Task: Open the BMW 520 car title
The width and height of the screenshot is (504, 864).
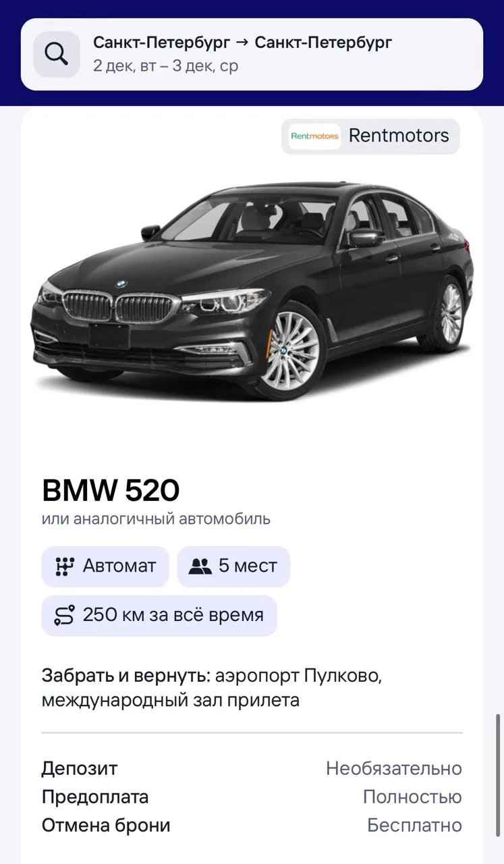Action: pyautogui.click(x=111, y=491)
